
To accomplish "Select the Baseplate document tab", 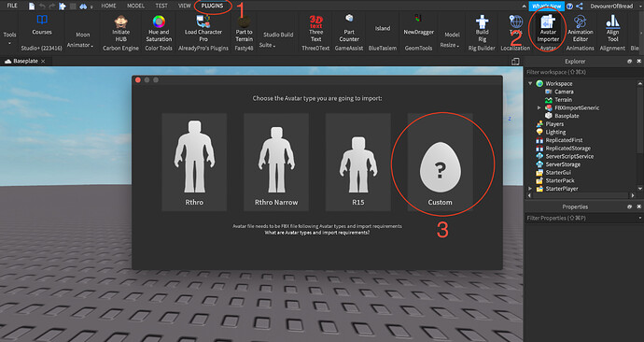I will click(x=25, y=62).
